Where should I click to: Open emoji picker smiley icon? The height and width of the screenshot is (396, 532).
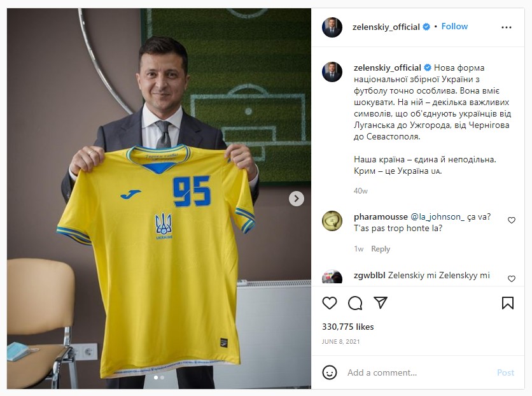pyautogui.click(x=330, y=372)
